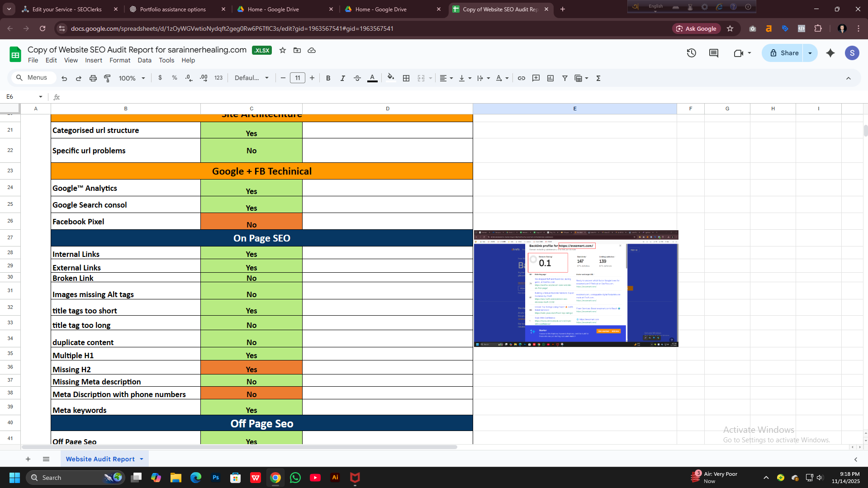Open the Format menu
868x488 pixels.
120,60
